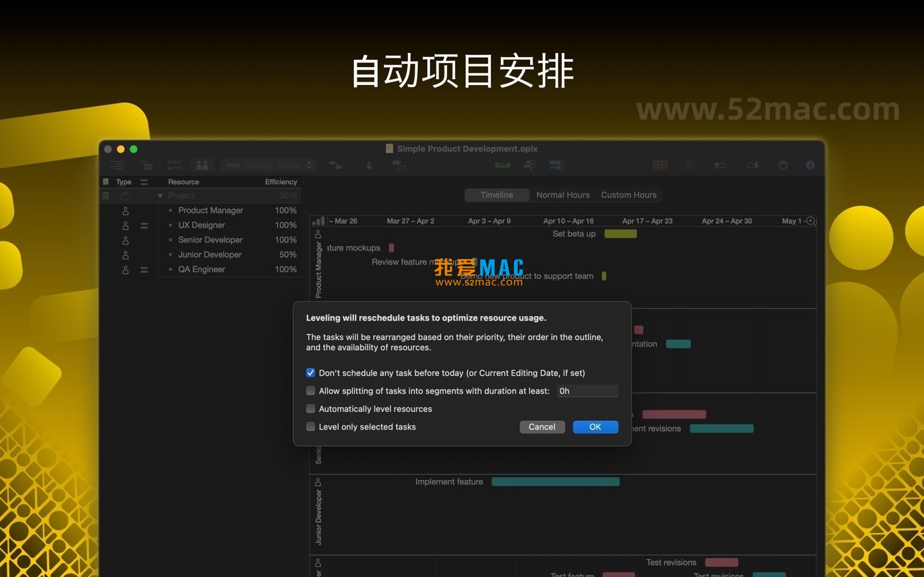Collapse the Project row disclosure triangle
The height and width of the screenshot is (577, 924).
pos(159,196)
